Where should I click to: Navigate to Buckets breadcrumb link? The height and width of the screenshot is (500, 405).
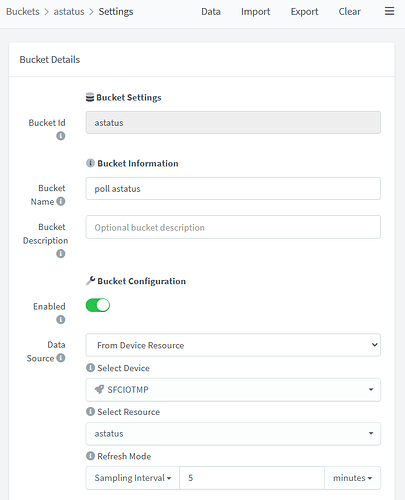[x=23, y=12]
